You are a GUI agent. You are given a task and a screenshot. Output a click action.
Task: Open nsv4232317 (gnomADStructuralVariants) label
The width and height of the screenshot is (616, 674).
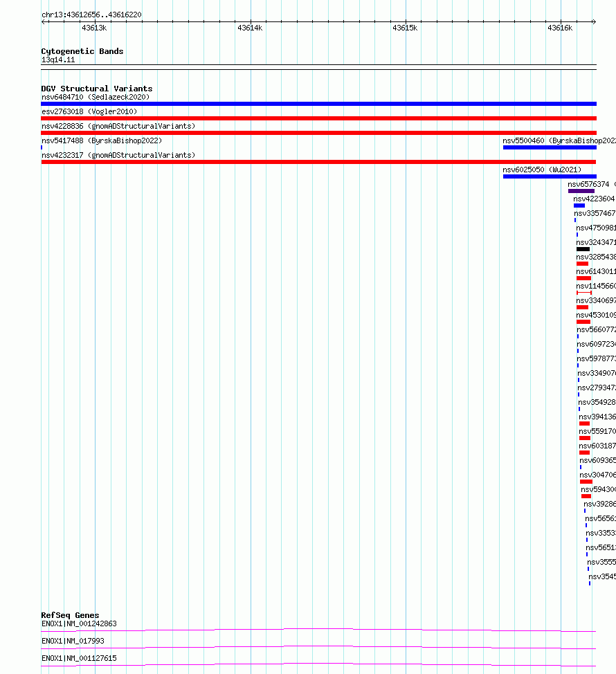[x=118, y=155]
